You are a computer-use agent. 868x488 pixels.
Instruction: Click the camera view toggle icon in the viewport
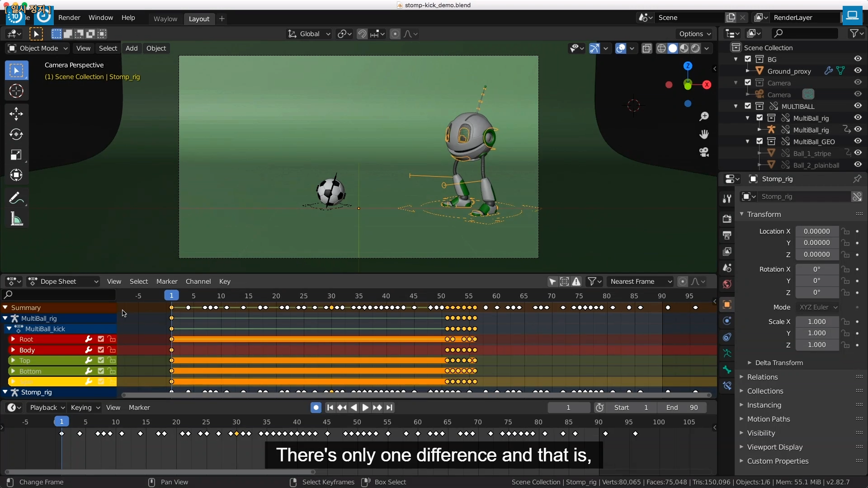704,152
